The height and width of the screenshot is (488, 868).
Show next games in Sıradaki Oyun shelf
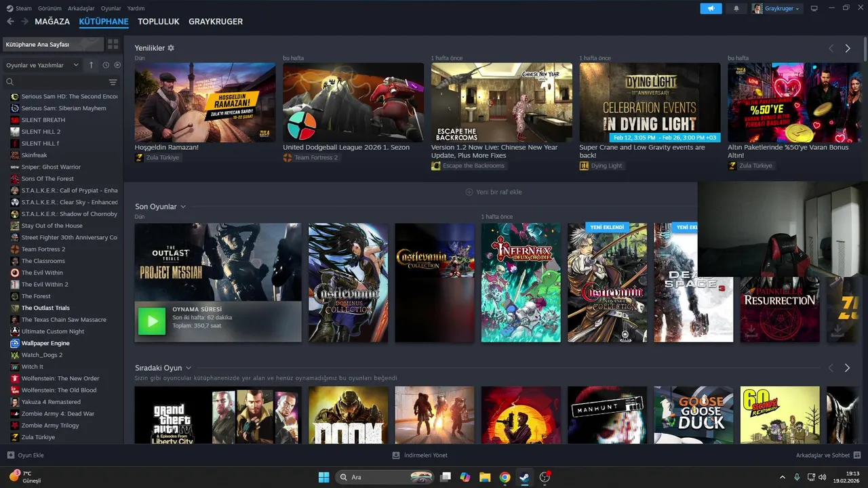(848, 368)
